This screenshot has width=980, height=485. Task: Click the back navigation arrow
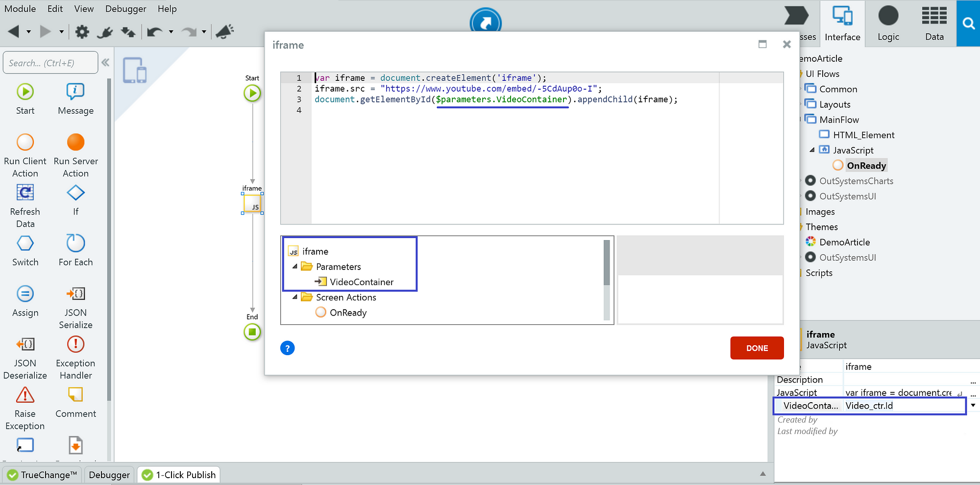pyautogui.click(x=14, y=31)
